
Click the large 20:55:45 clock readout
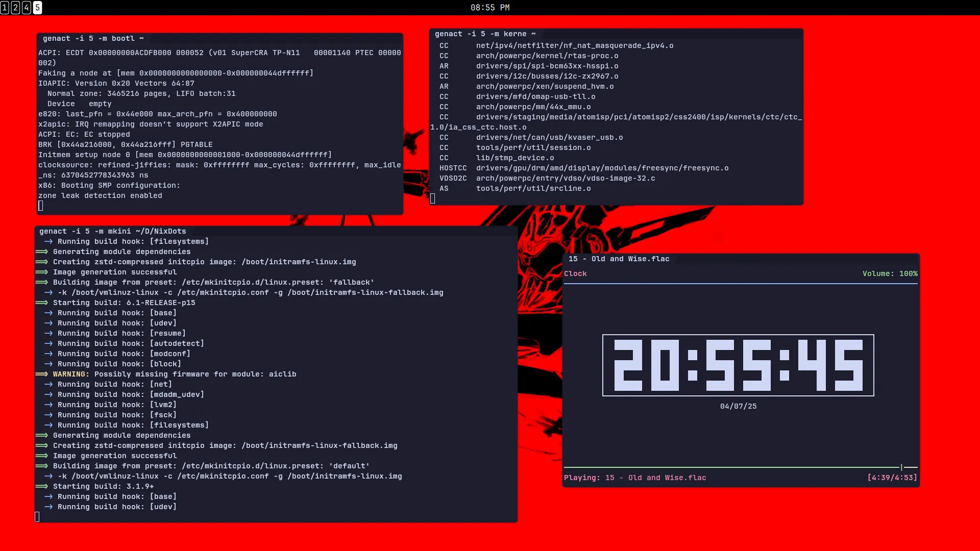pyautogui.click(x=738, y=365)
